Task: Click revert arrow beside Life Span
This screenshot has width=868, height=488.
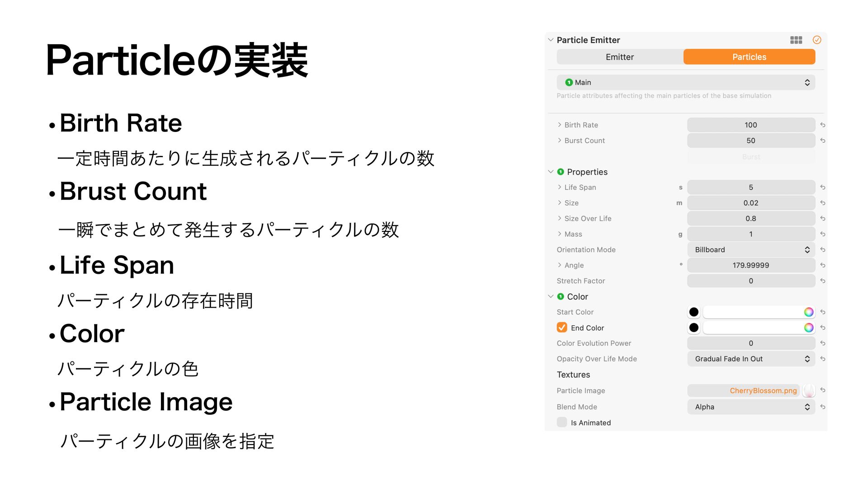Action: click(823, 188)
